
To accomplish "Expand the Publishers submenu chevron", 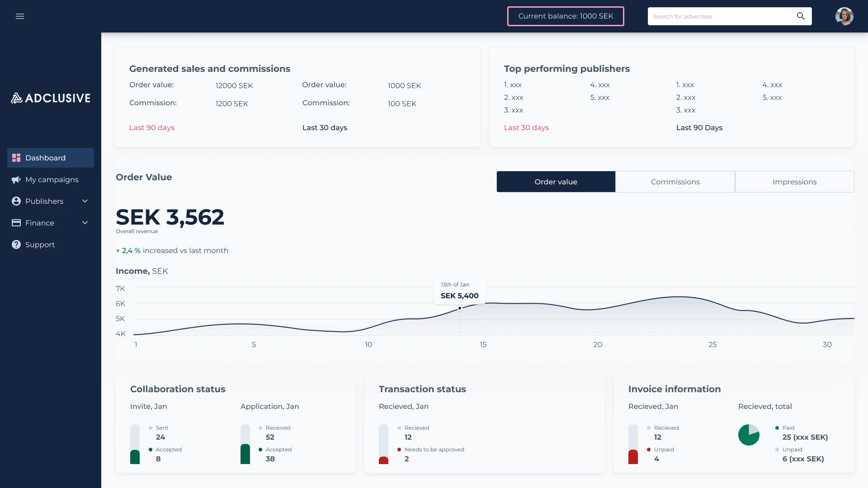I will [85, 201].
